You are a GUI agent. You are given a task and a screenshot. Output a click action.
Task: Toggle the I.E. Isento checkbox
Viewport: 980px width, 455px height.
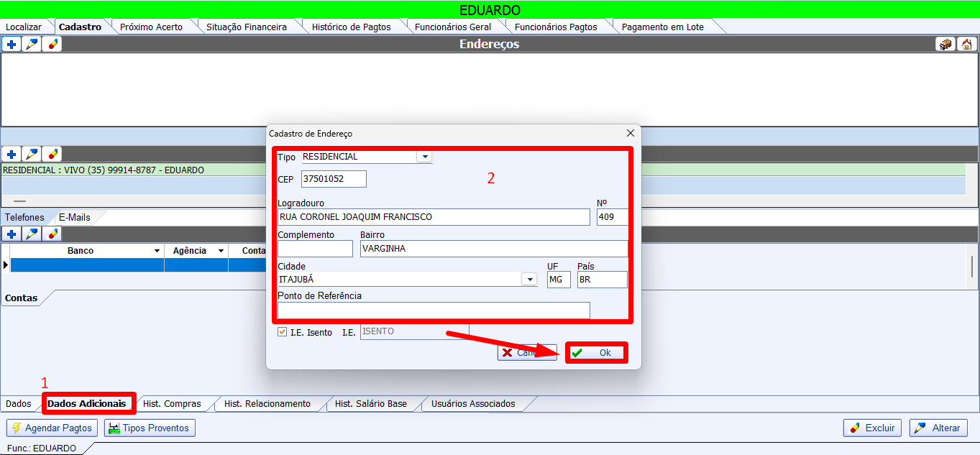tap(282, 332)
